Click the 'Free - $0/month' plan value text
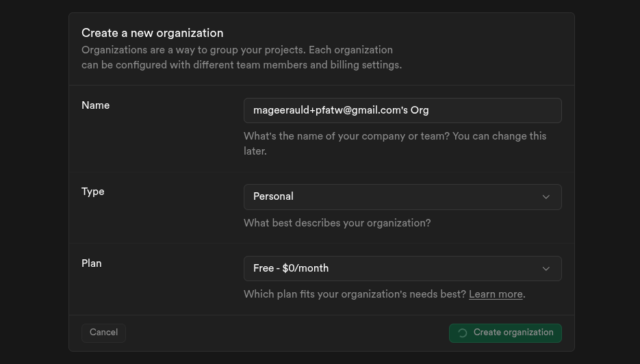This screenshot has height=364, width=640. point(291,268)
